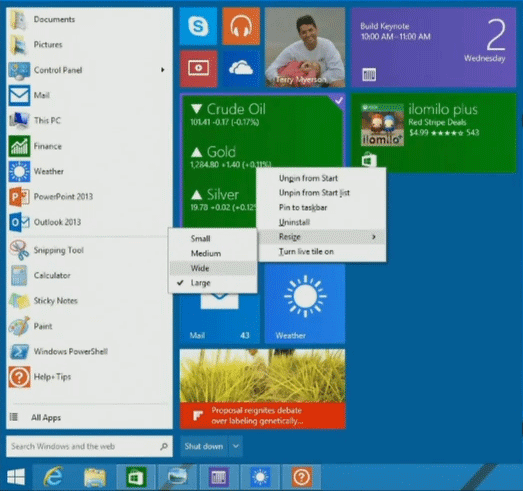Open Calculator

[89, 276]
